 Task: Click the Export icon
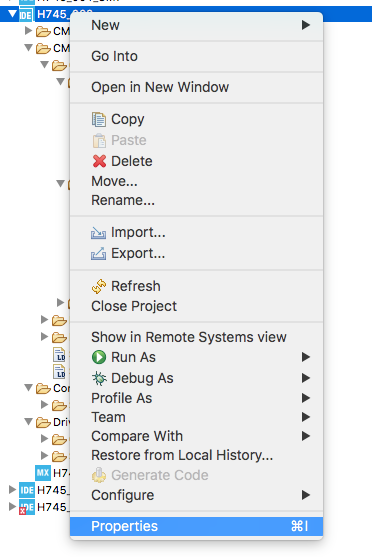pos(98,254)
